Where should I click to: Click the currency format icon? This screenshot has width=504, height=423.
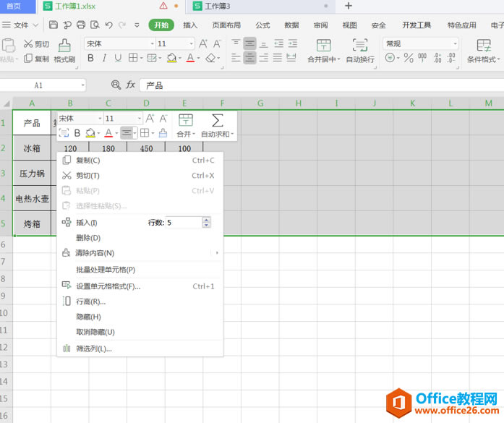pyautogui.click(x=390, y=58)
